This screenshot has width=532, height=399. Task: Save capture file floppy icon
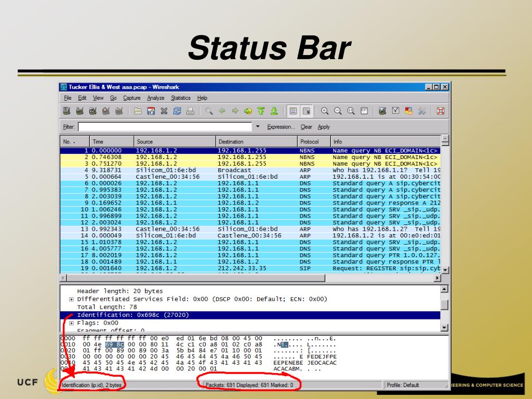click(151, 111)
